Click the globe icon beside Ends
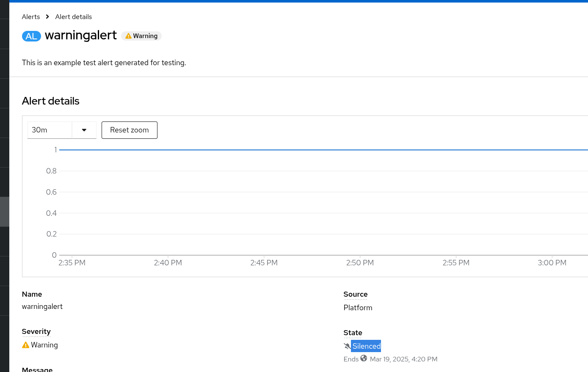 [x=364, y=358]
